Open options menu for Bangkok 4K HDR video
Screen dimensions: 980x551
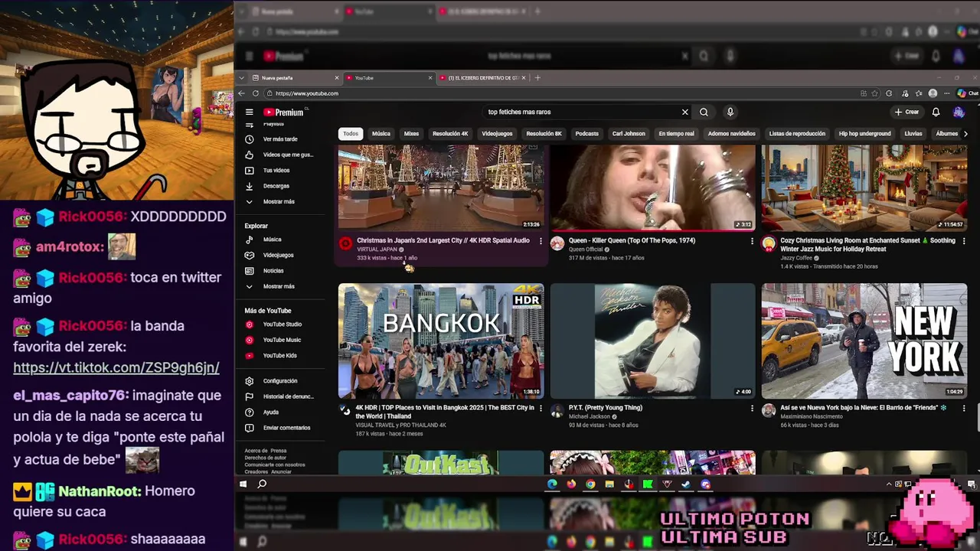(x=541, y=408)
